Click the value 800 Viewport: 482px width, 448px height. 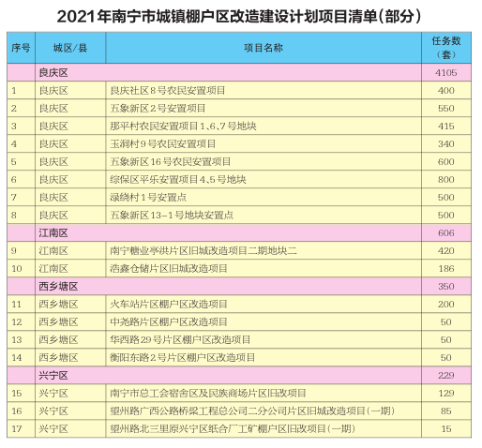pyautogui.click(x=446, y=180)
